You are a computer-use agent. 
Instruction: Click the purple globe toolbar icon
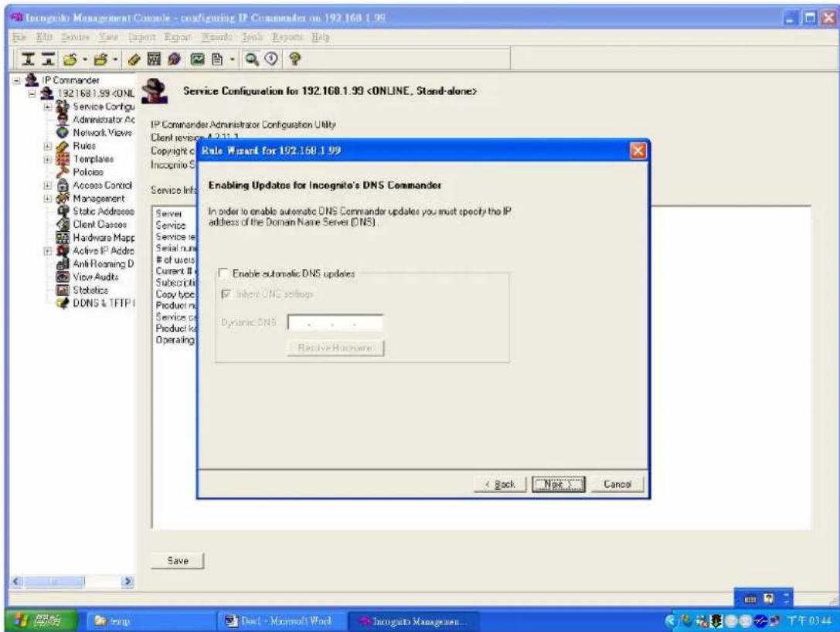[x=174, y=59]
